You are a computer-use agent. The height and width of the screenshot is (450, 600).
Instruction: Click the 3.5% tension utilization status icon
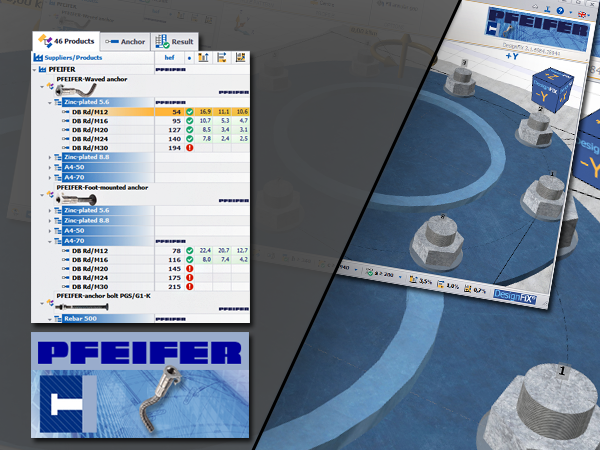point(413,280)
